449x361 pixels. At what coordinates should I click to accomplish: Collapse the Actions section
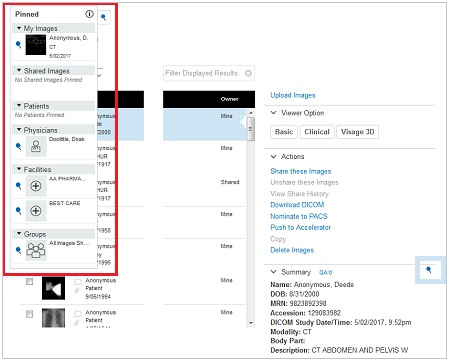pos(274,156)
